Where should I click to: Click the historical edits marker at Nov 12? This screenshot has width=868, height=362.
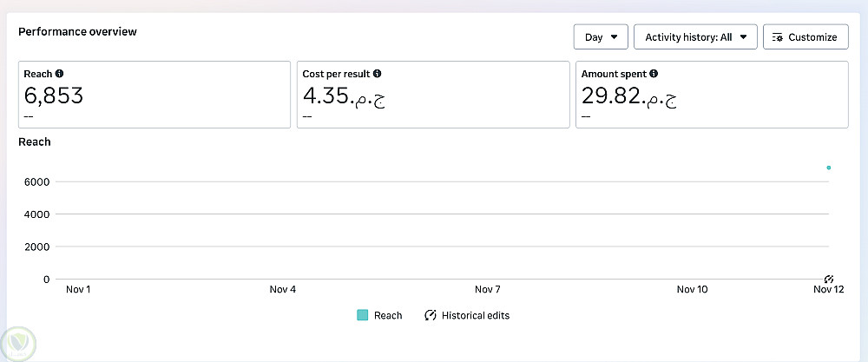pos(829,279)
